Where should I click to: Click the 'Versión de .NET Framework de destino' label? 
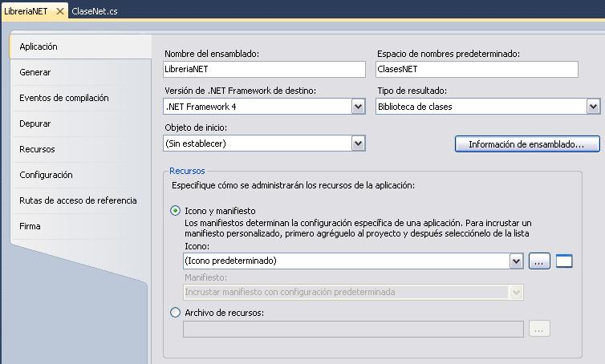pos(240,91)
